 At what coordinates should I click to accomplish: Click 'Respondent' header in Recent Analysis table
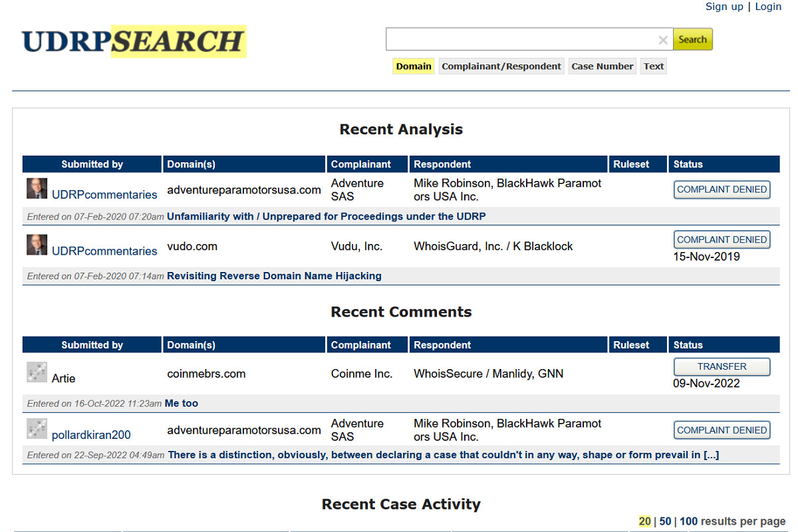pyautogui.click(x=509, y=164)
